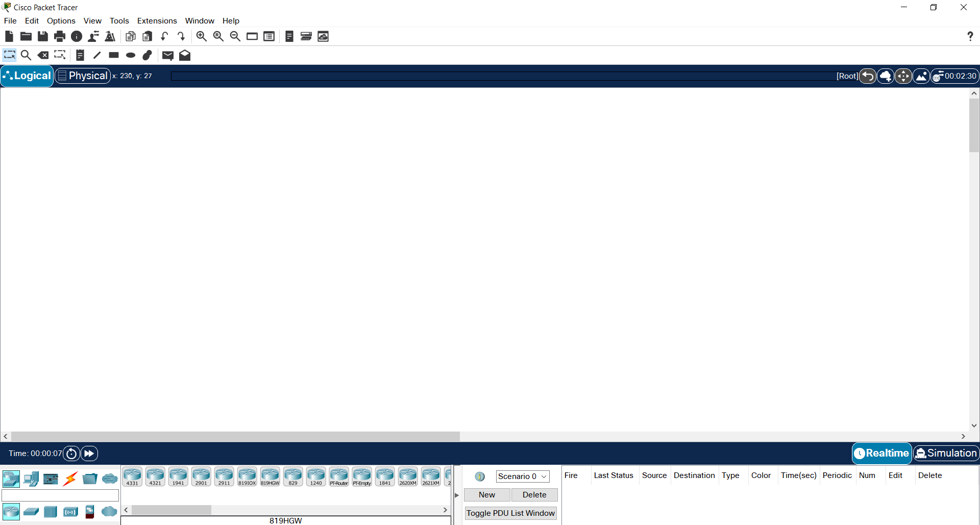Launch the Activity Wizard icon
Viewport: 980px width, 525px height.
coord(110,36)
